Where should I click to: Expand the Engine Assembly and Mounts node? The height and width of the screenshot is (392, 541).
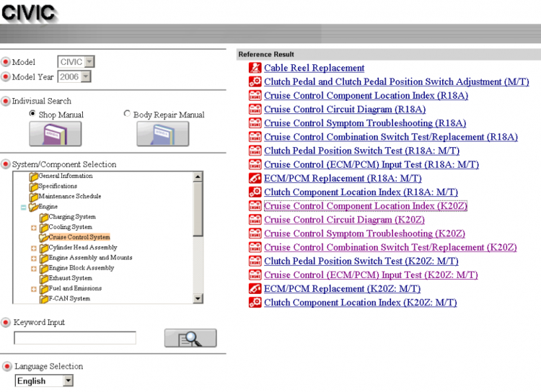click(33, 258)
